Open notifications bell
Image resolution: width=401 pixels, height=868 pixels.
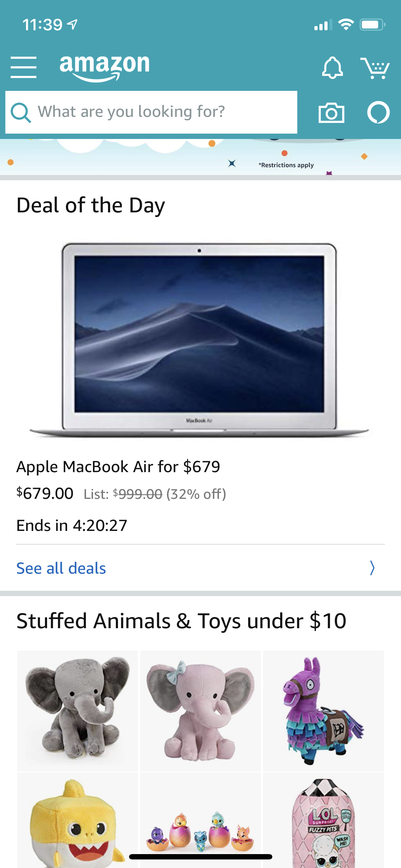tap(332, 67)
